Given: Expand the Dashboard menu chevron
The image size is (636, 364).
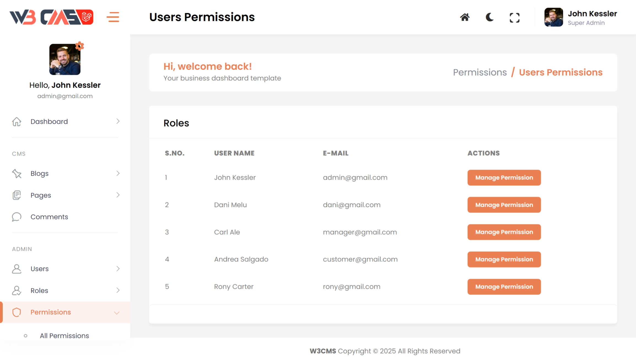Looking at the screenshot, I should pyautogui.click(x=118, y=121).
